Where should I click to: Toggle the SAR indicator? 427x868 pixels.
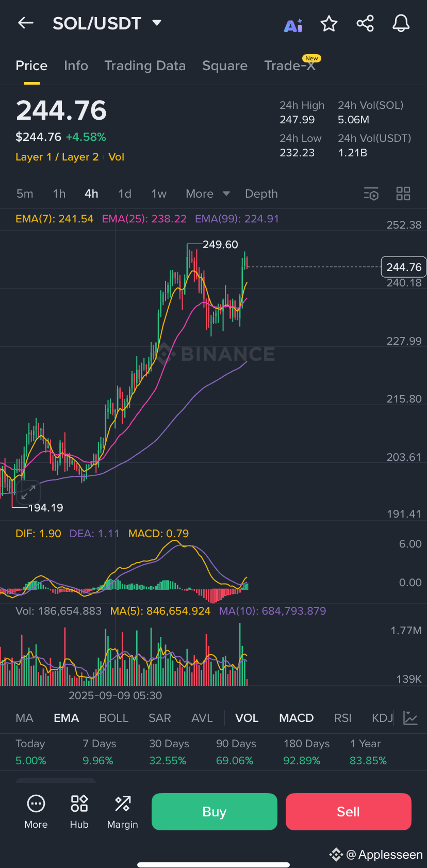pos(160,718)
